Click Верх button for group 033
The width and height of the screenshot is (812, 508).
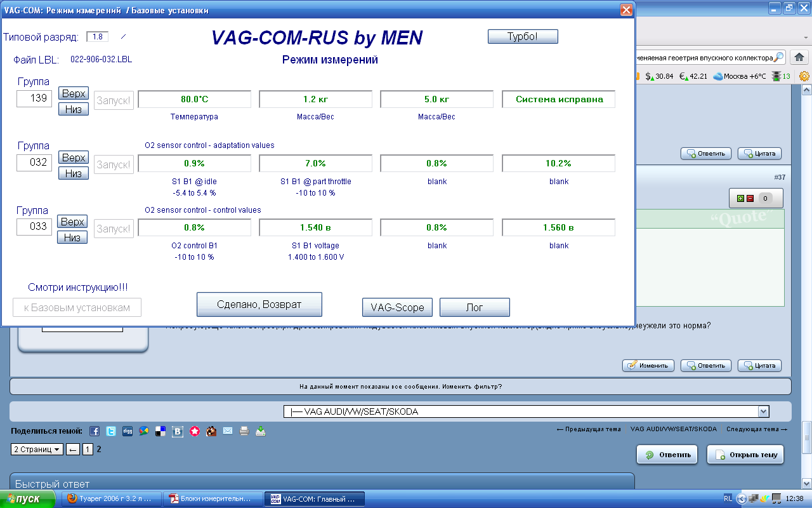pos(72,222)
